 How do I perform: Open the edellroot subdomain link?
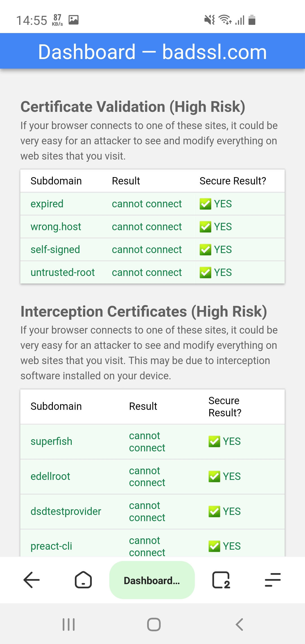pos(50,477)
